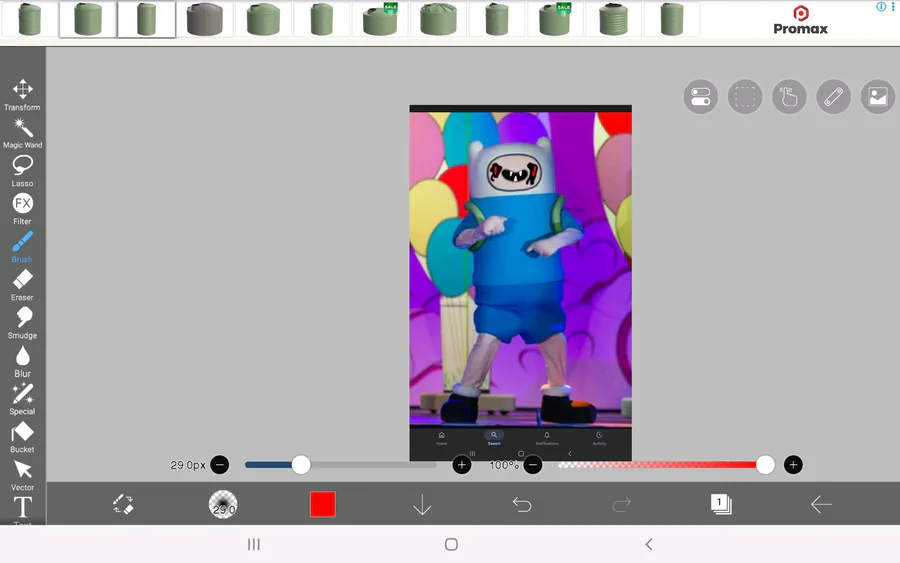Select the Blur tool
Image resolution: width=900 pixels, height=563 pixels.
click(x=22, y=362)
